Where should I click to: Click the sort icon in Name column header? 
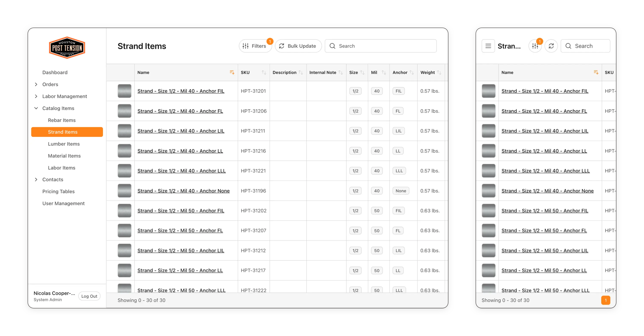click(x=232, y=72)
